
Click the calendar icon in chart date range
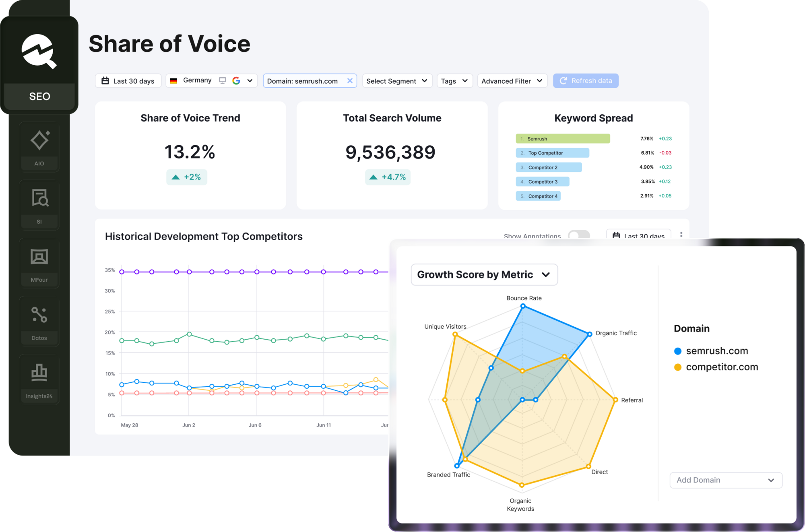616,235
